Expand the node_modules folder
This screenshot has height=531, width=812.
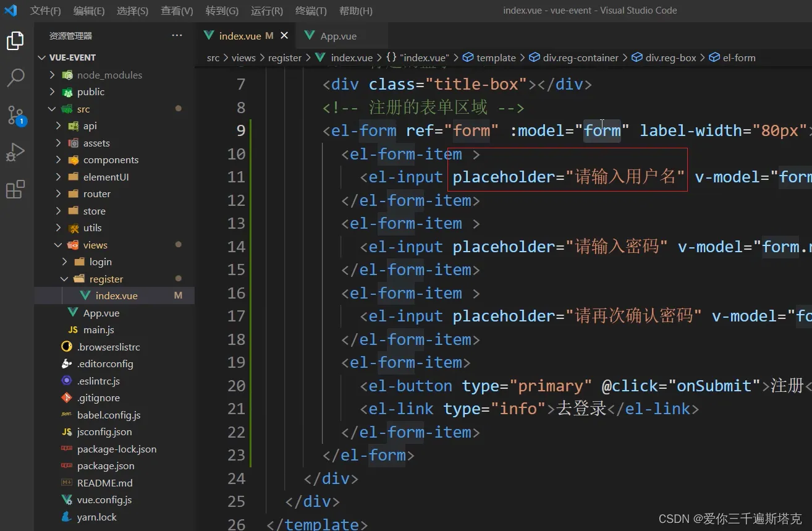pos(109,75)
